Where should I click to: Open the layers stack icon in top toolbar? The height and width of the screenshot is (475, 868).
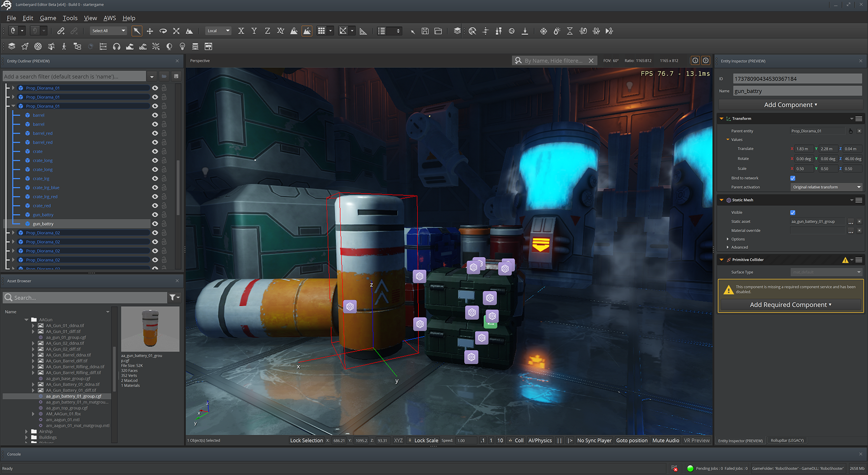tap(458, 31)
